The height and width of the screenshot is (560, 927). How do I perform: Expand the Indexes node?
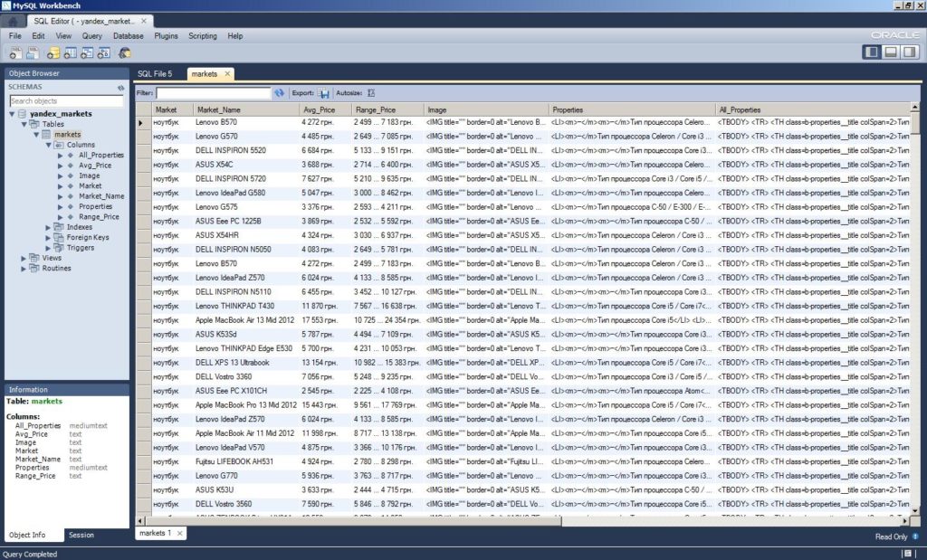49,227
